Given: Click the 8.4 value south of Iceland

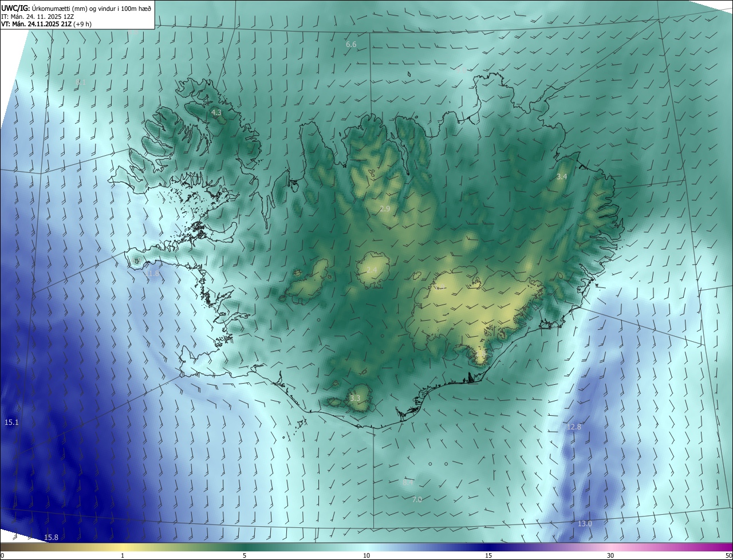Looking at the screenshot, I should [x=408, y=483].
